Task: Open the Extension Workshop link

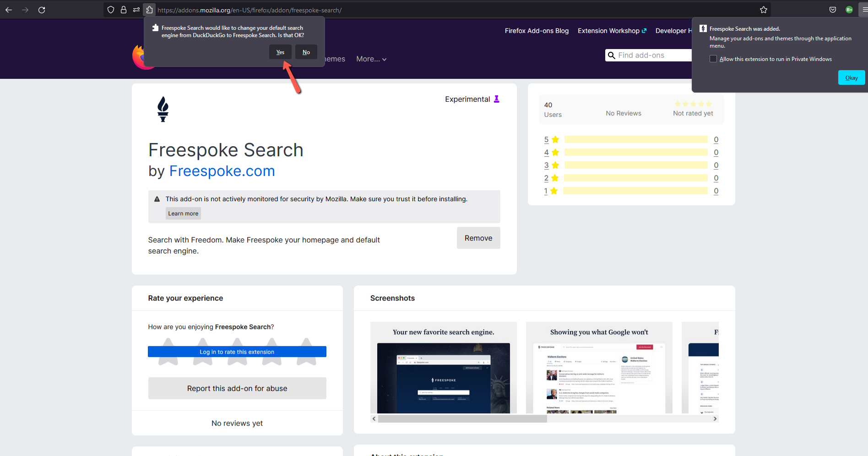Action: 612,31
